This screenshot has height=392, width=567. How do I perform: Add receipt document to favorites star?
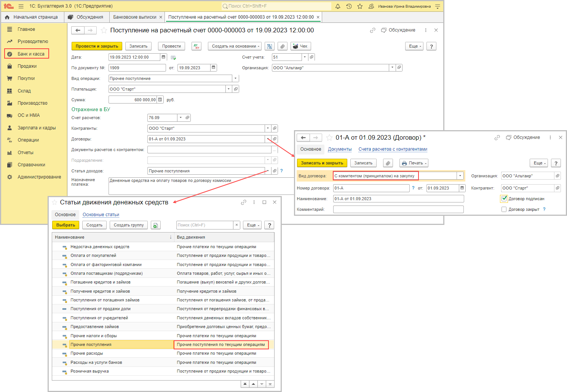coord(104,30)
